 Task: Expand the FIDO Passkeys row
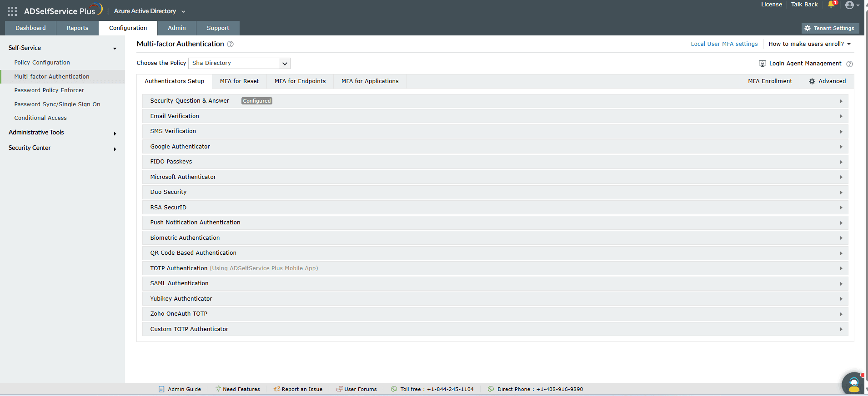(495, 162)
